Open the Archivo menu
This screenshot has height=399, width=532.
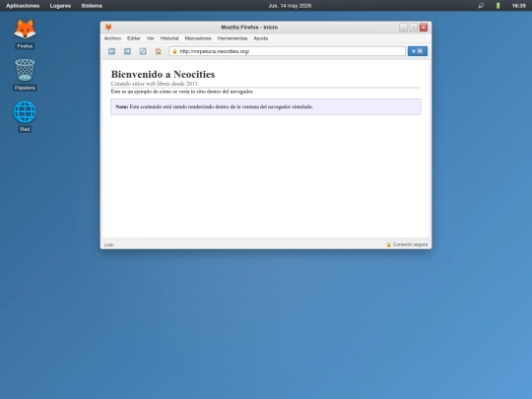point(112,38)
